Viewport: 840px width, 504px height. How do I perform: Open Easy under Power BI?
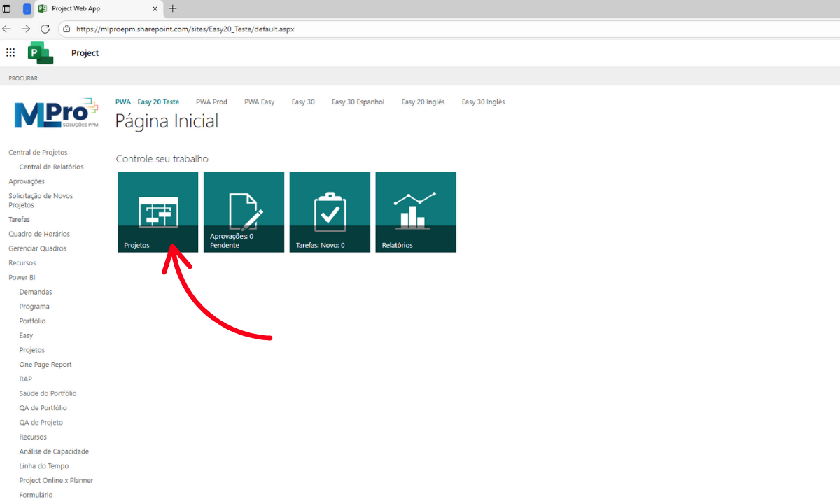[26, 336]
